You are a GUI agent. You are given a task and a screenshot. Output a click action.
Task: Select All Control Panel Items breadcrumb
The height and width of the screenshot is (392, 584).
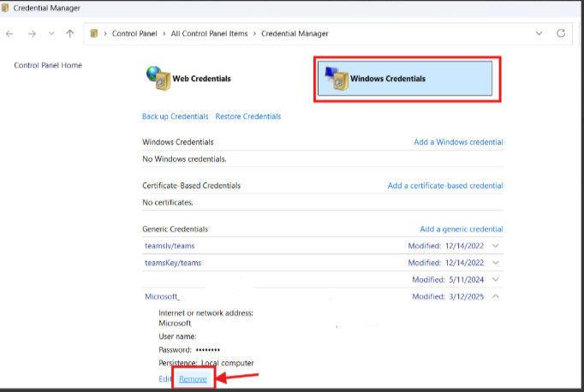209,33
